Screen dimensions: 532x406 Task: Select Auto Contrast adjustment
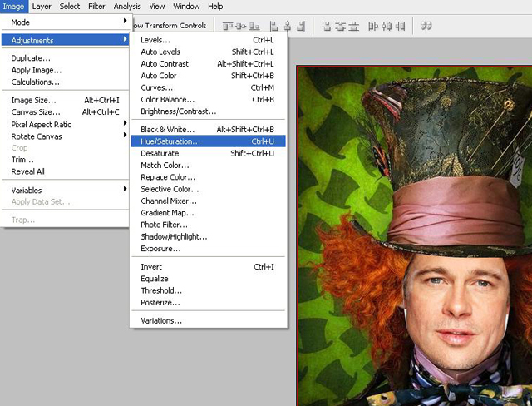pyautogui.click(x=209, y=64)
